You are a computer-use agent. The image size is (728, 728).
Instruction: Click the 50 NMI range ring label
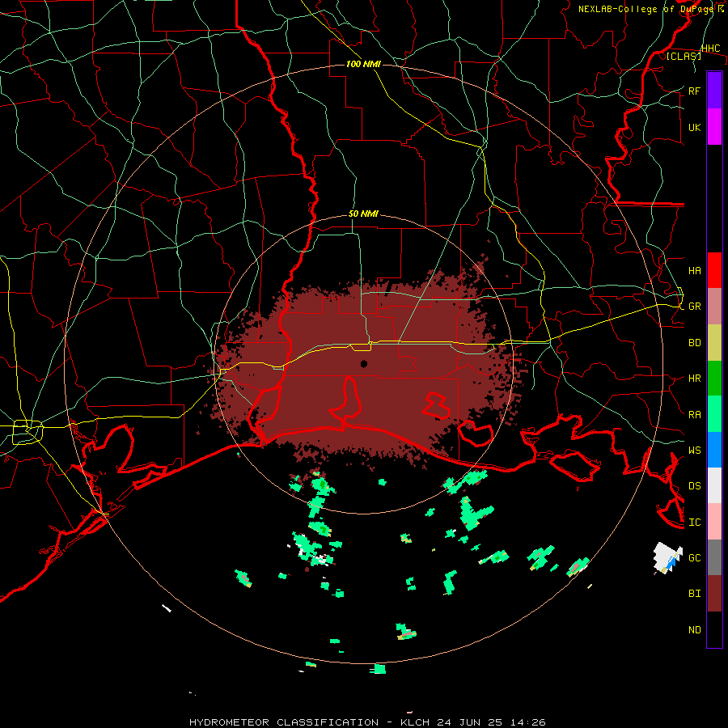[x=363, y=214]
